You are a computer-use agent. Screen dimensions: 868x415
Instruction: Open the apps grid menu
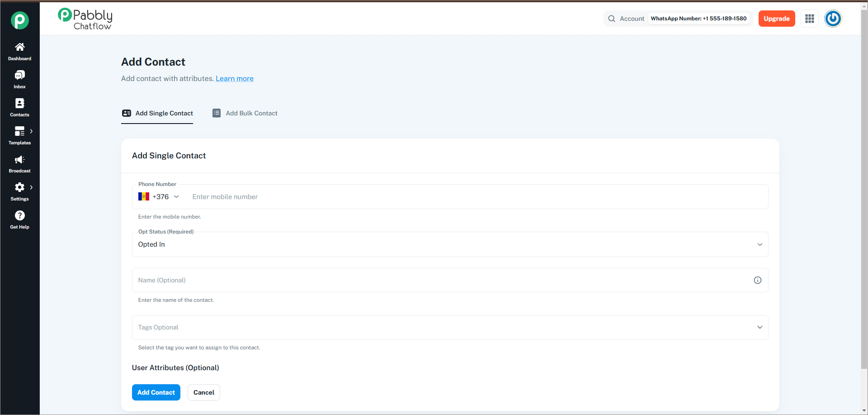coord(810,19)
